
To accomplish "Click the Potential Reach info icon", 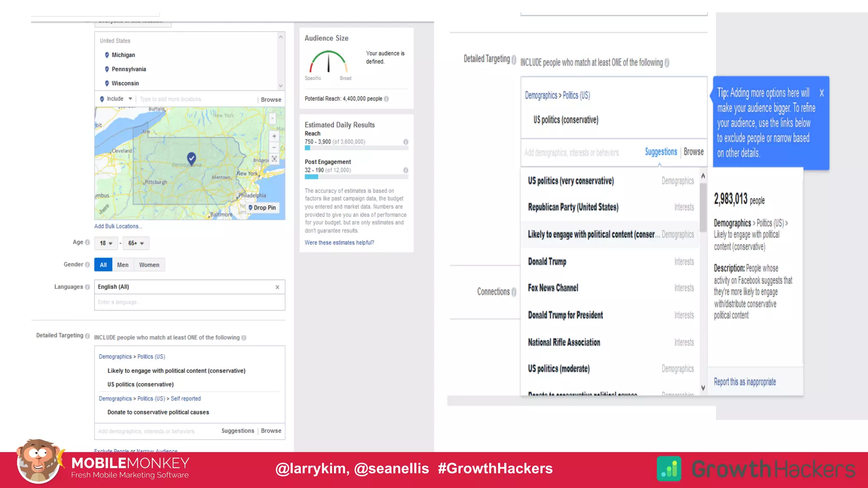I will [x=386, y=99].
